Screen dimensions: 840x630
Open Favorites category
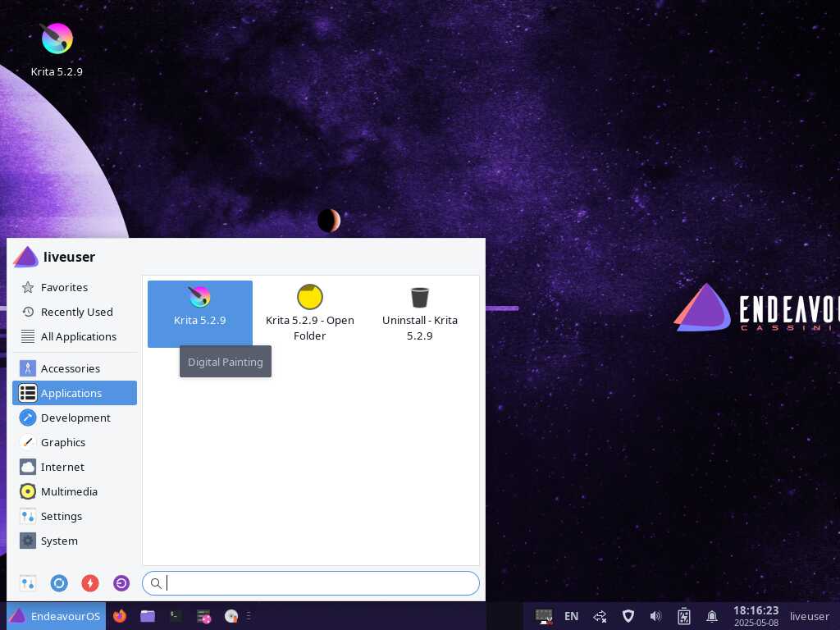coord(75,288)
